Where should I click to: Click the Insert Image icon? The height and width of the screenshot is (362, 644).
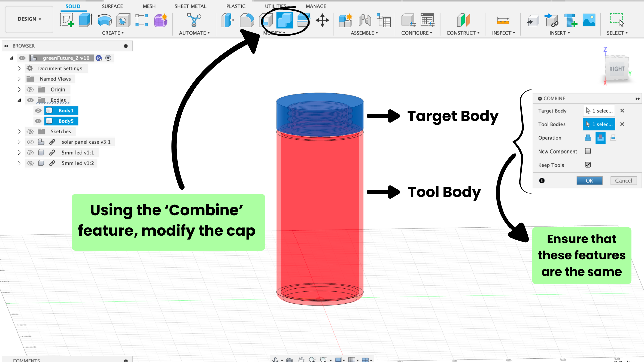589,20
